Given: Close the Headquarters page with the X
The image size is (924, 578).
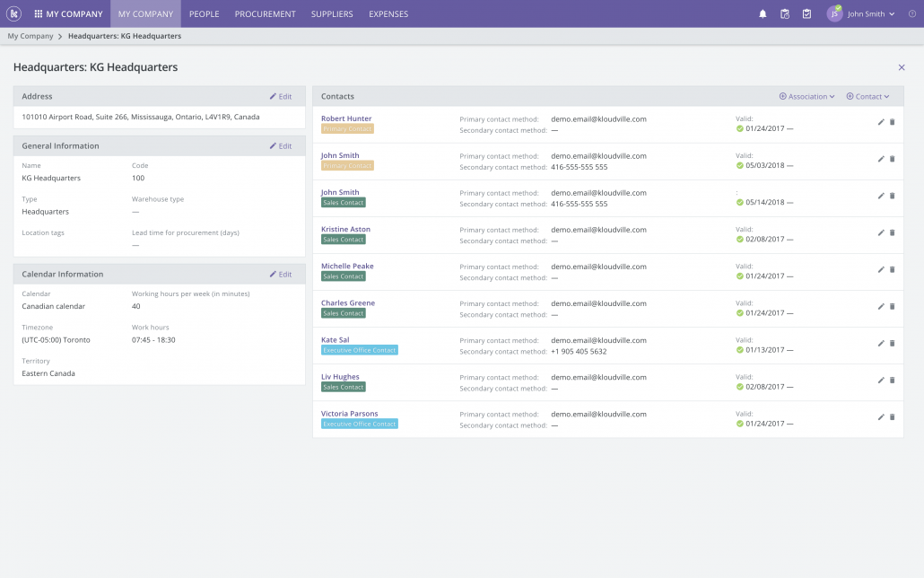Looking at the screenshot, I should [x=901, y=67].
